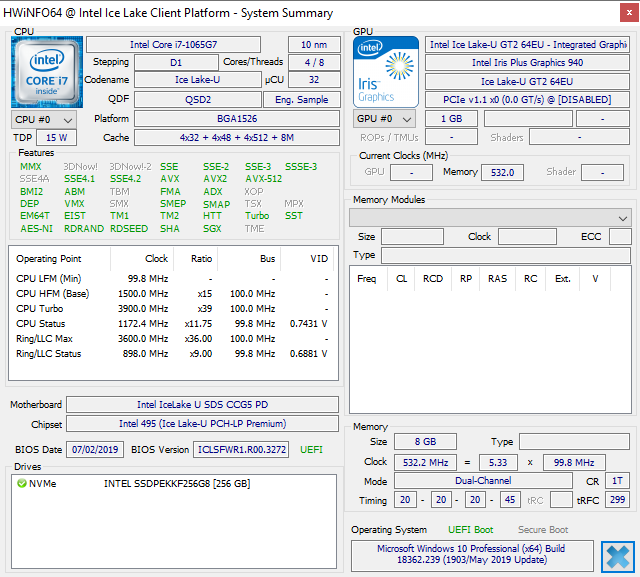The height and width of the screenshot is (577, 640).
Task: Click the Ring/LLC Max x36.00 ratio
Action: [198, 339]
